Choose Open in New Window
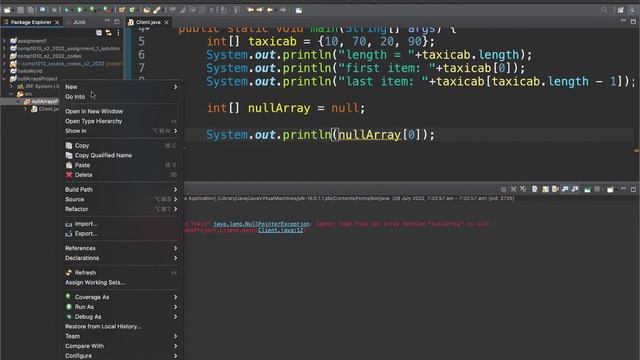Screen dimensions: 640x360 point(121,111)
